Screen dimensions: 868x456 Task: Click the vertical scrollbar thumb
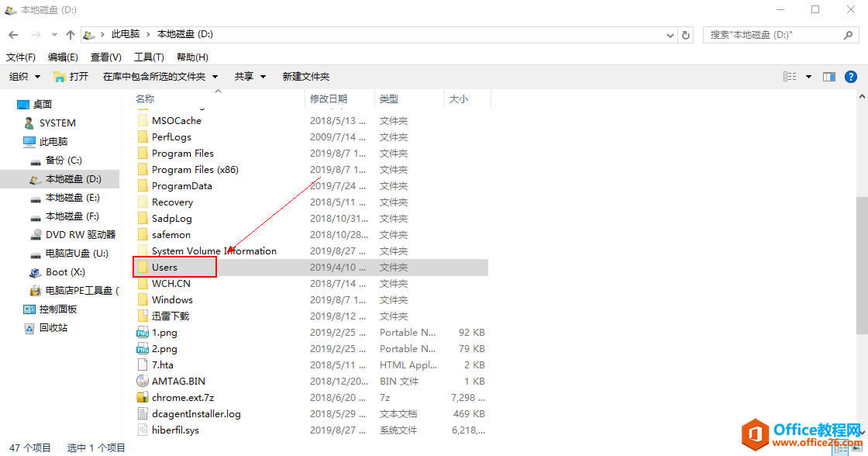coord(861,265)
